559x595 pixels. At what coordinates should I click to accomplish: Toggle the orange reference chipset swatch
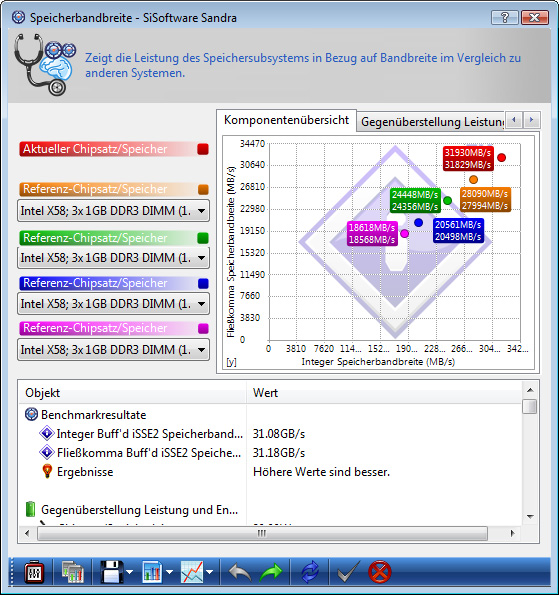[203, 189]
